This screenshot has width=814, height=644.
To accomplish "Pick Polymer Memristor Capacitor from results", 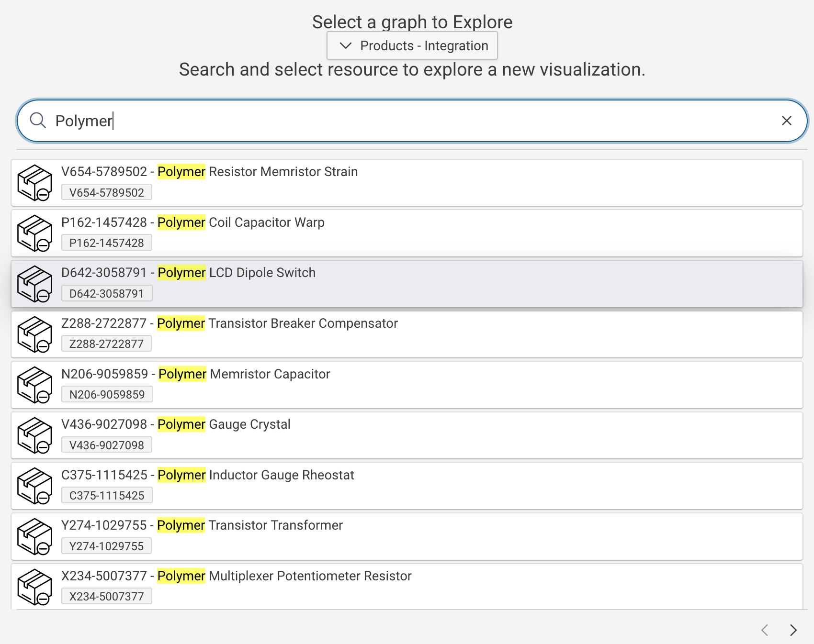I will point(244,374).
